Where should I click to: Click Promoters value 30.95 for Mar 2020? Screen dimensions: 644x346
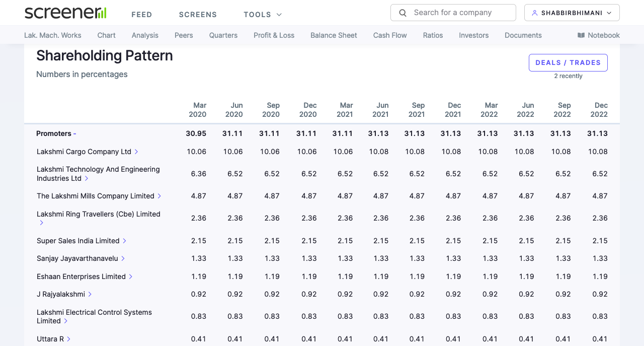tap(196, 133)
